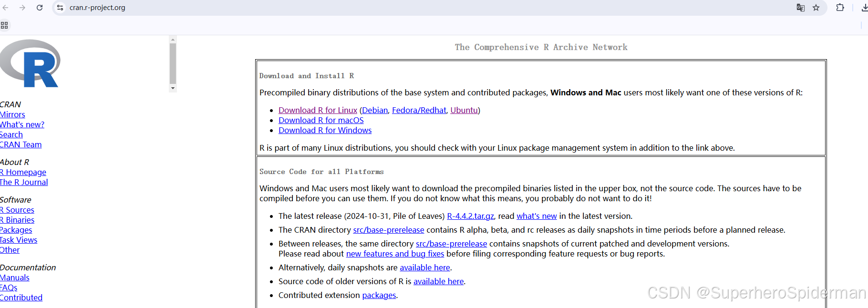Open src/base-prerelease link after 'the same directory'
Image resolution: width=868 pixels, height=308 pixels.
[452, 244]
